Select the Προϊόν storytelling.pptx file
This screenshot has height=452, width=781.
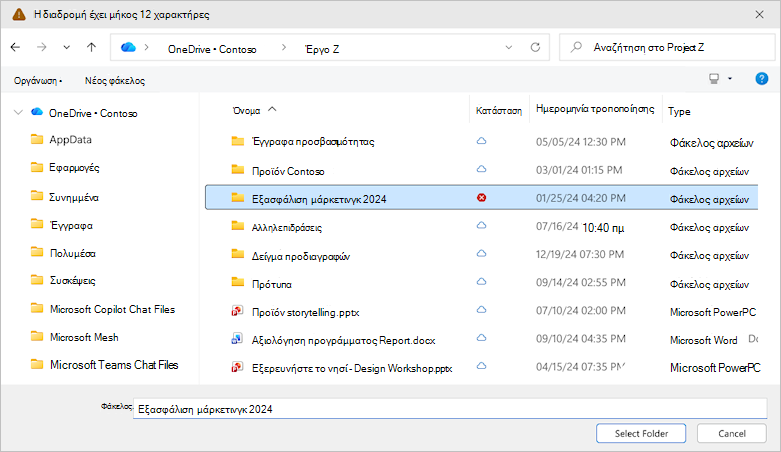tap(305, 313)
